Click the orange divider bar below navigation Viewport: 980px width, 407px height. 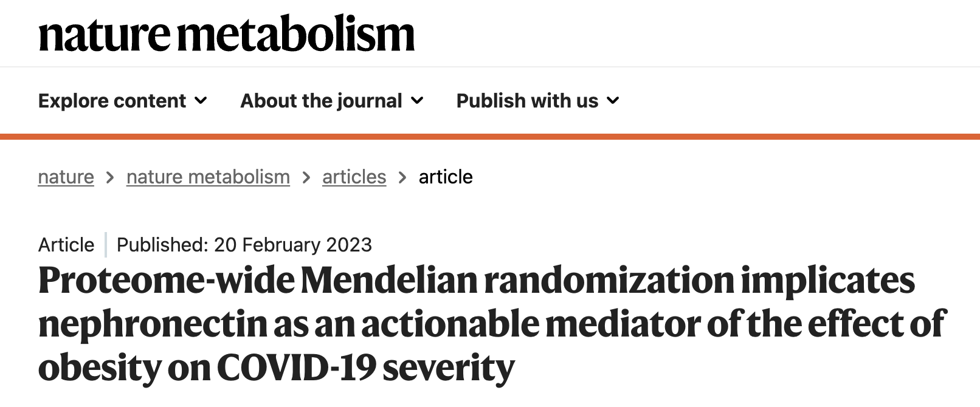(490, 137)
